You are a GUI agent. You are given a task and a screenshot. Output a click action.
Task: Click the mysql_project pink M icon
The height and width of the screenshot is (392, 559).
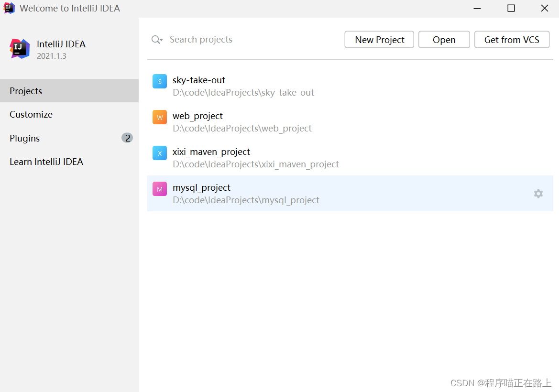159,189
